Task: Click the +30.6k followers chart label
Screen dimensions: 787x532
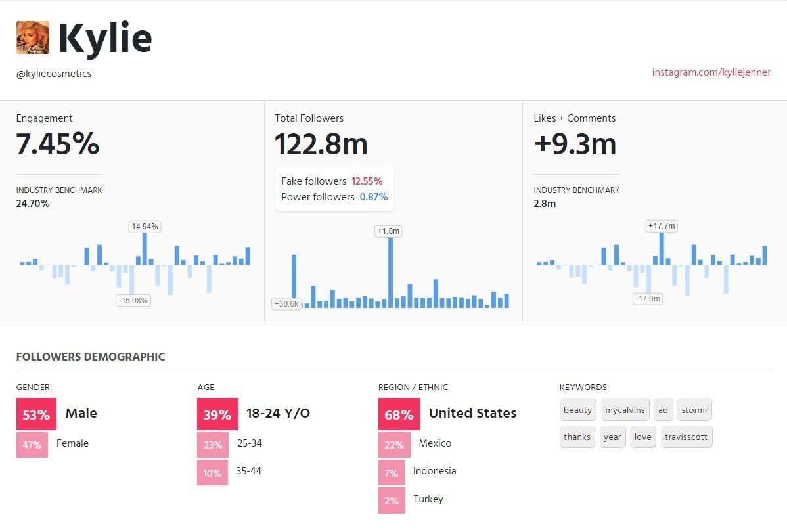Action: (286, 303)
